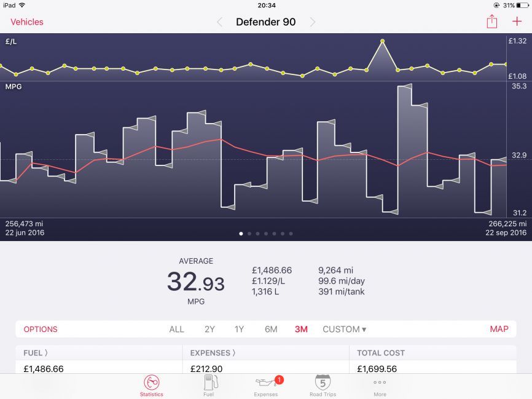Tap the £212.90 expenses amount
The image size is (532, 399).
click(x=206, y=369)
